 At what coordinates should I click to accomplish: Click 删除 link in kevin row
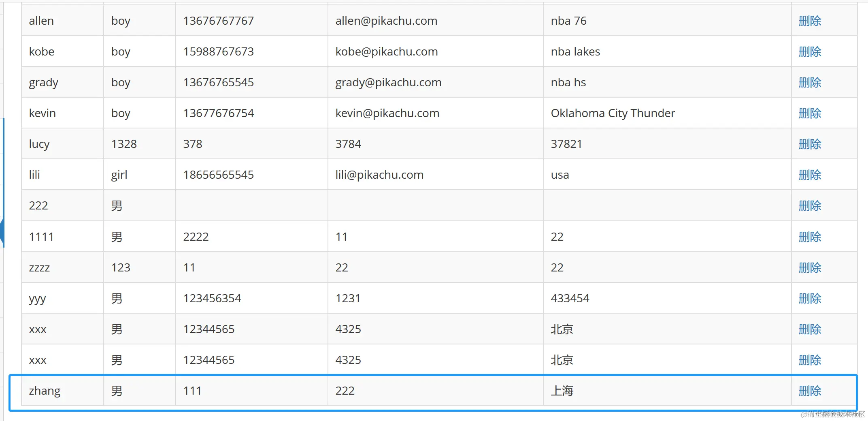tap(810, 113)
